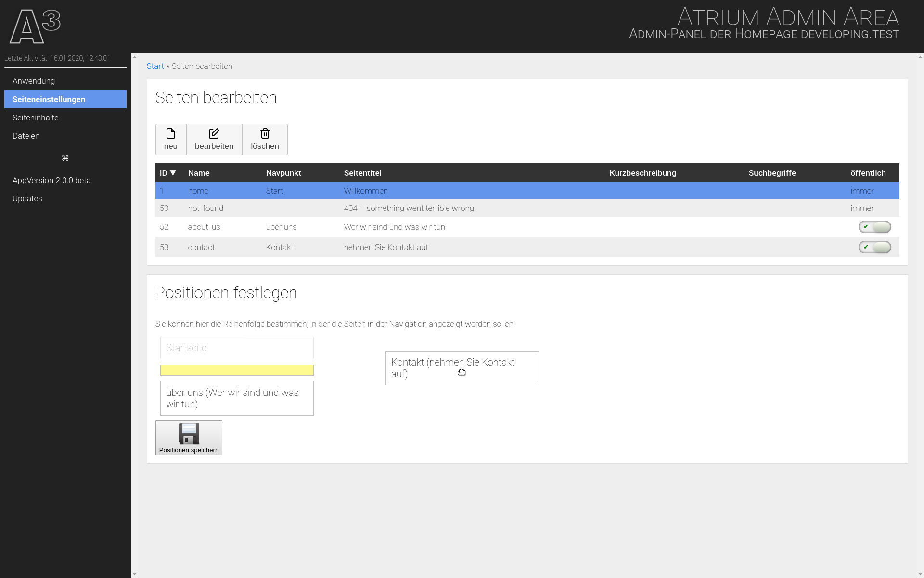Open Seiteninhalte in the sidebar
Screen dimensions: 924x578
[x=36, y=118]
